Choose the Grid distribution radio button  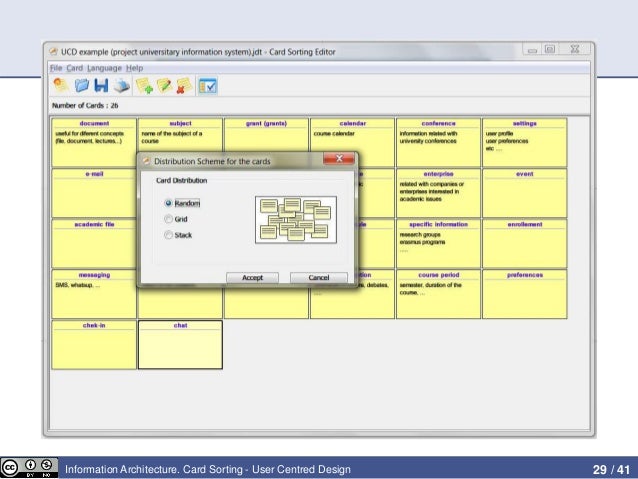coord(168,219)
